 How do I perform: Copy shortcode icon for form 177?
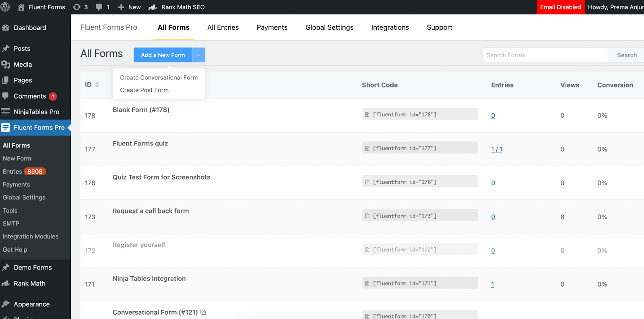[x=367, y=148]
